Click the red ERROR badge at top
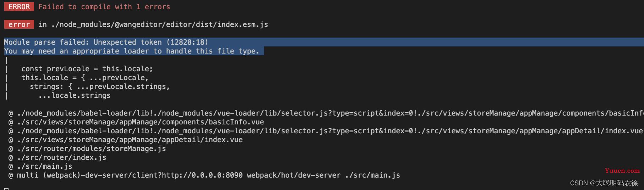The width and height of the screenshot is (644, 190). pos(19,7)
